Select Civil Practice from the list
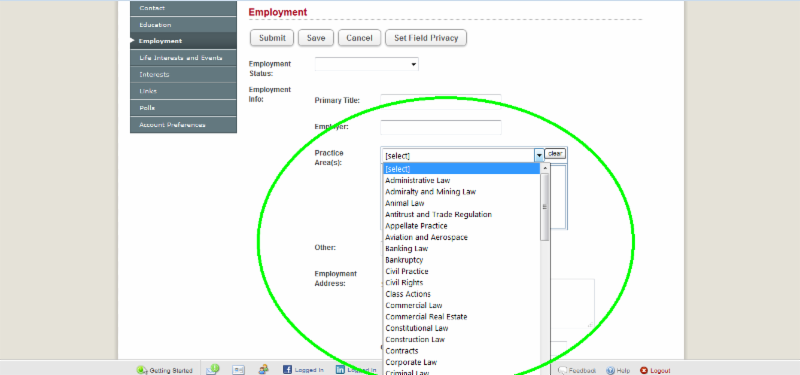The image size is (800, 375). coord(461,271)
